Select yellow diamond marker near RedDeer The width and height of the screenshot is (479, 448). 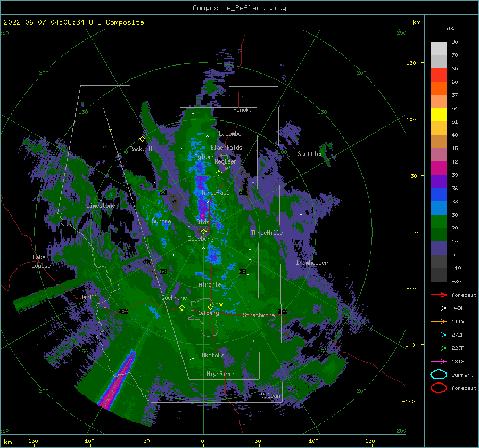pos(219,173)
